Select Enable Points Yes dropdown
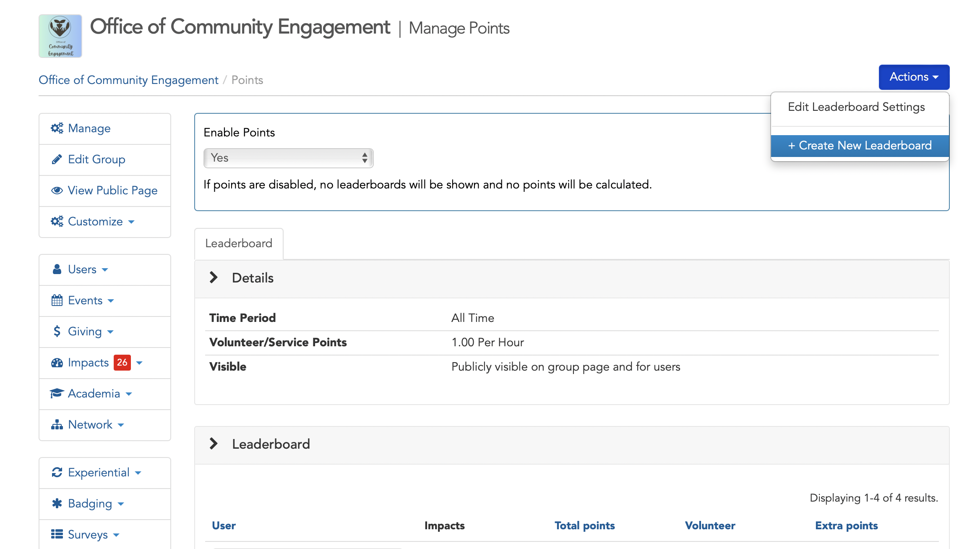Viewport: 980px width, 549px height. (287, 158)
